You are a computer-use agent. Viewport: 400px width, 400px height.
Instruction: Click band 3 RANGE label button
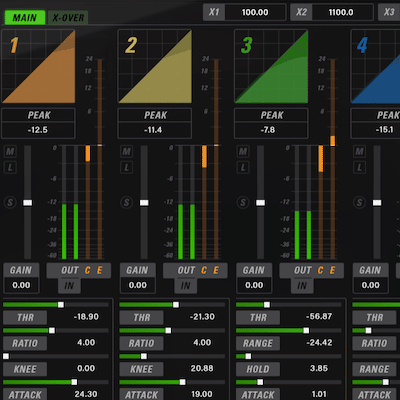coord(258,343)
